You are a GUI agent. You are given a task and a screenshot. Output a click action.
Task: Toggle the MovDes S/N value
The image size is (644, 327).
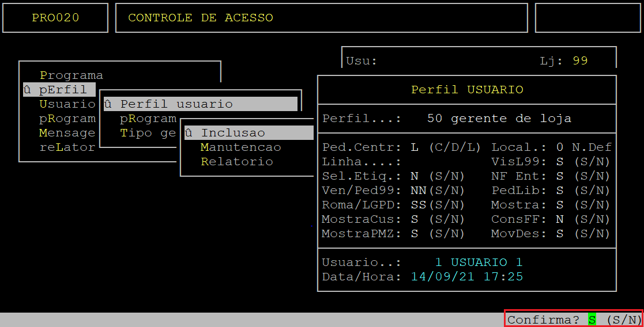tap(559, 234)
